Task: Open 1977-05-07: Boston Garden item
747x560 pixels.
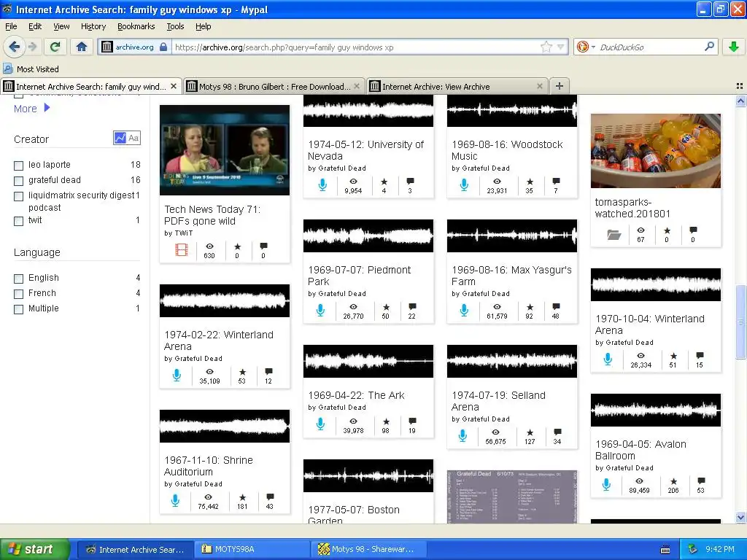Action: point(354,514)
